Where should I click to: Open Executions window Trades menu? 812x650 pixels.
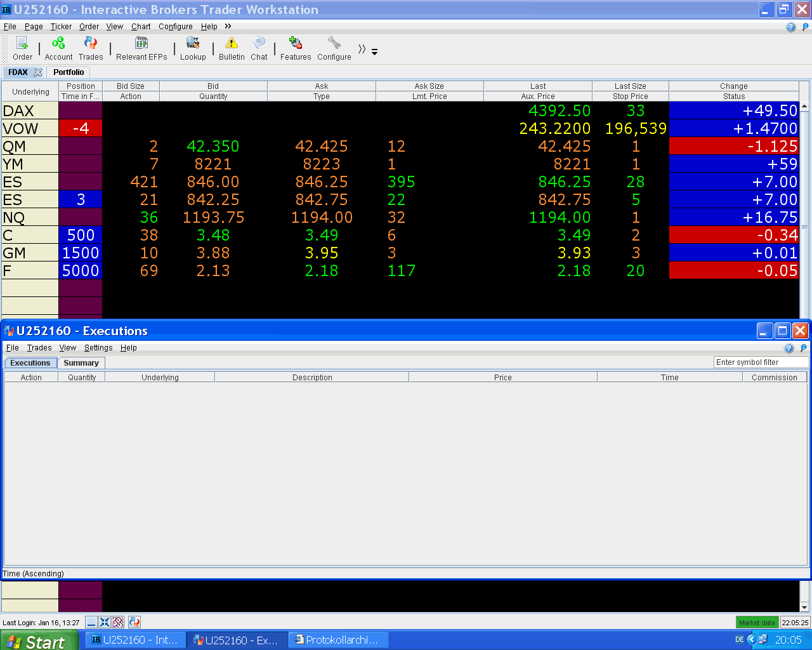[x=39, y=348]
